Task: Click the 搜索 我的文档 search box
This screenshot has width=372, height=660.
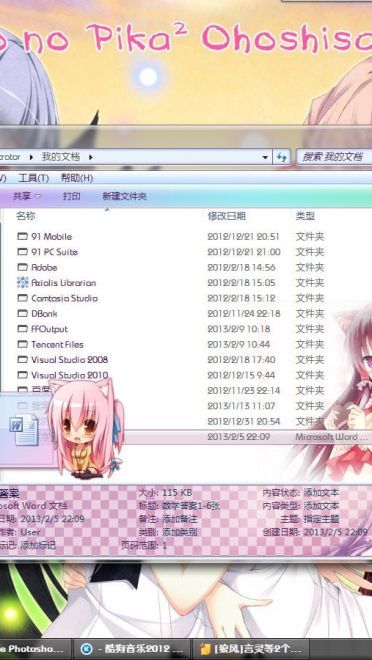Action: [x=335, y=157]
